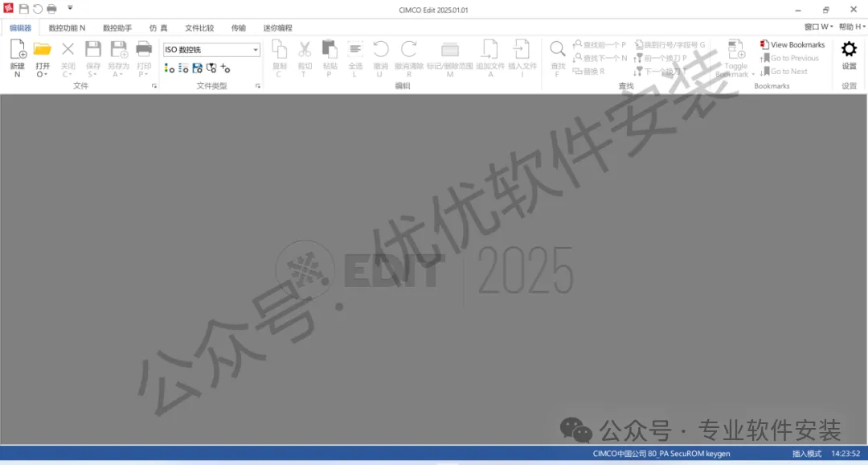The width and height of the screenshot is (868, 465).
Task: Click 替换 R
Action: pyautogui.click(x=588, y=71)
